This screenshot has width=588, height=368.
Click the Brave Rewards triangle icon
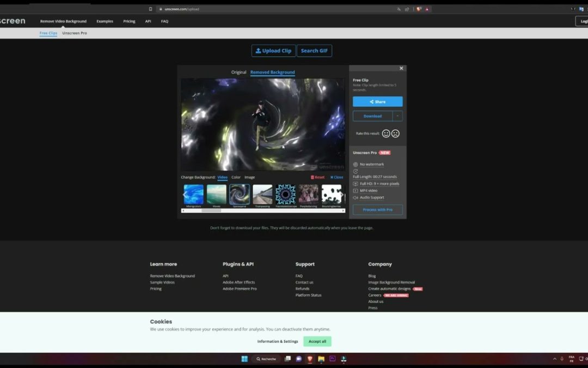pos(427,9)
